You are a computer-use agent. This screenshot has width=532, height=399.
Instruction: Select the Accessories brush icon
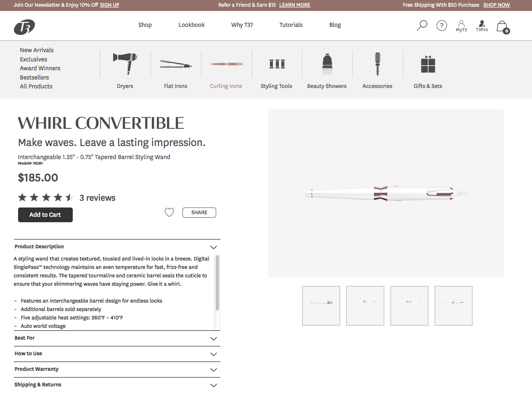pyautogui.click(x=378, y=64)
